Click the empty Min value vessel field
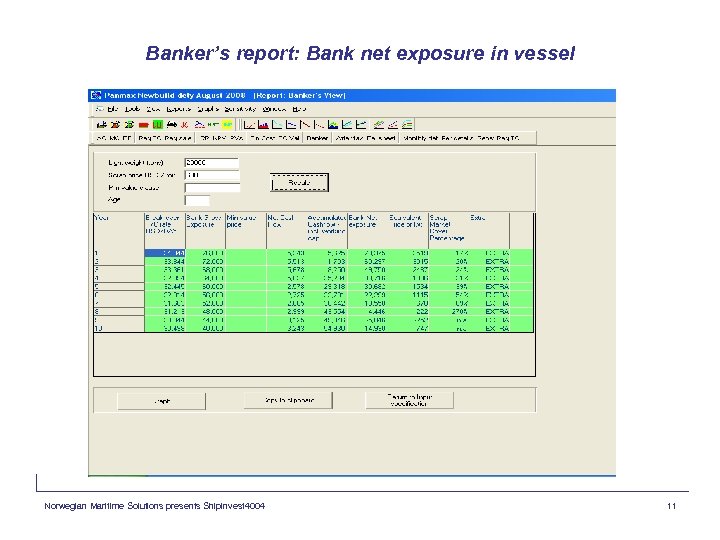Screen dimensions: 720x540 [212, 187]
